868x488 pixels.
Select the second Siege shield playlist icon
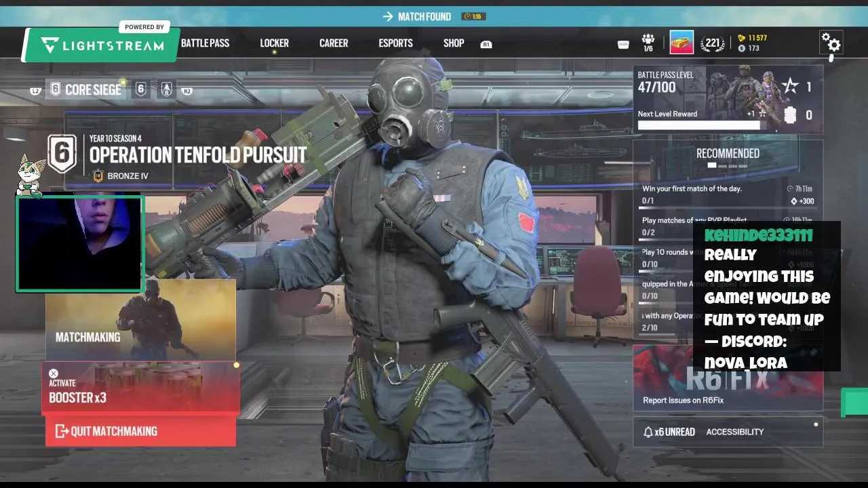point(140,89)
